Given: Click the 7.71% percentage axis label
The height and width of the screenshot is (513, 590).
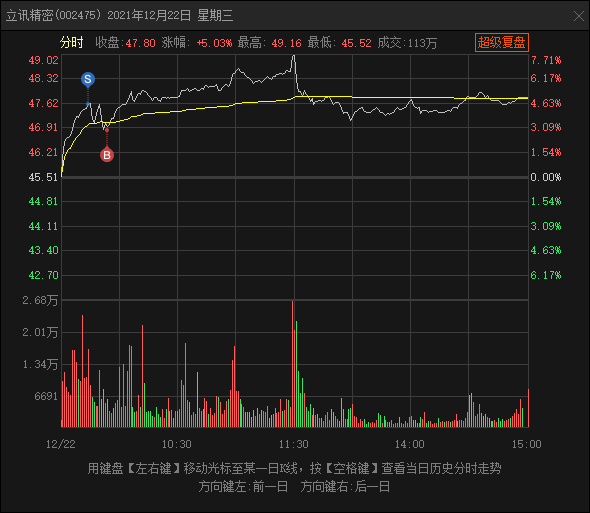Looking at the screenshot, I should (546, 60).
